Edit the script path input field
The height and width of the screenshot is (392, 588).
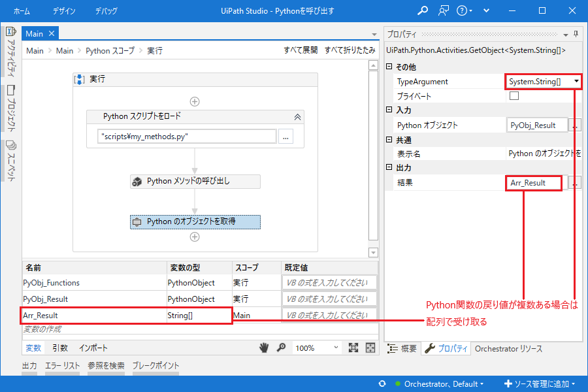187,137
